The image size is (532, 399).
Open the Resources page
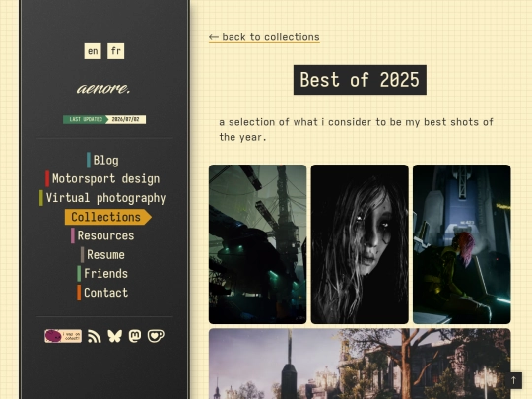102,235
